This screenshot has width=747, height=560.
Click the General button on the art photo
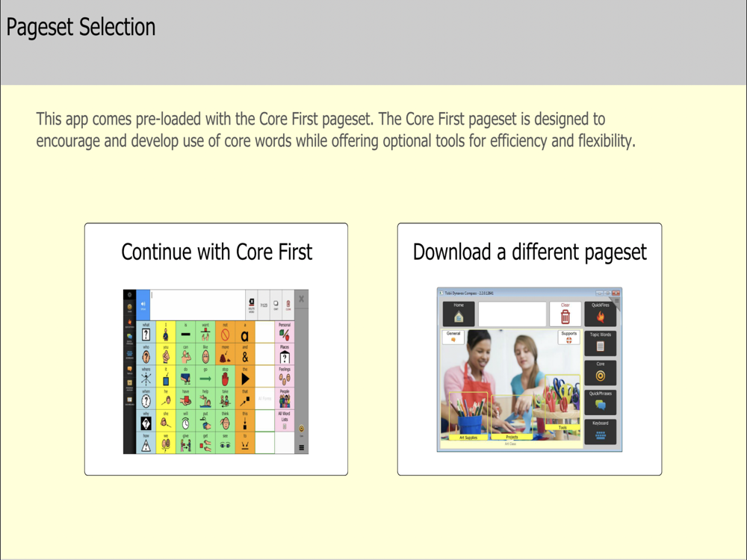453,337
